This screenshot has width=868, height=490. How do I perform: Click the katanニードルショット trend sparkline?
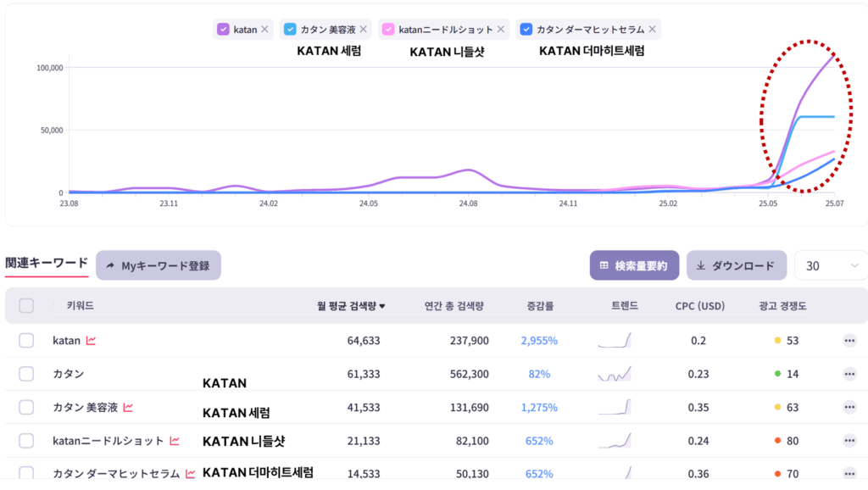pos(615,440)
